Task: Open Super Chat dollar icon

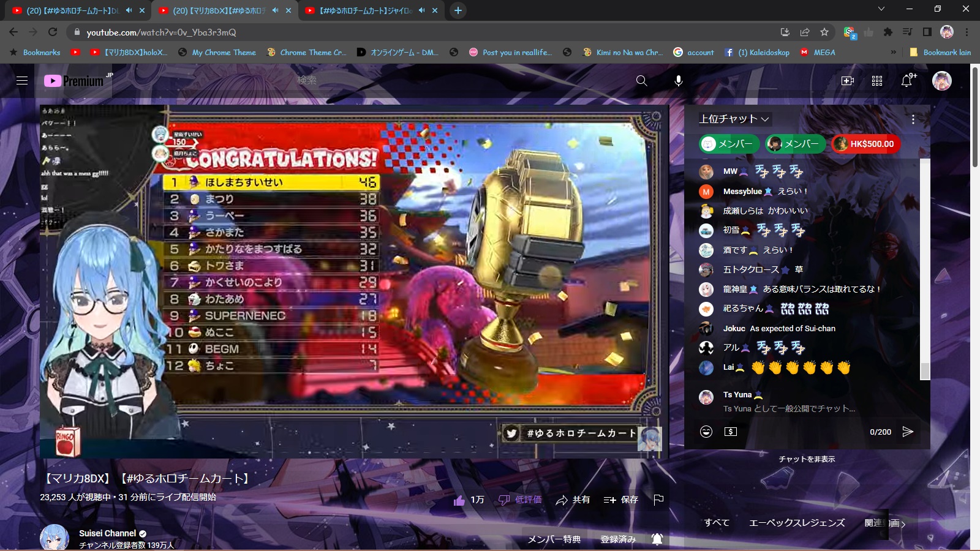Action: pos(731,432)
